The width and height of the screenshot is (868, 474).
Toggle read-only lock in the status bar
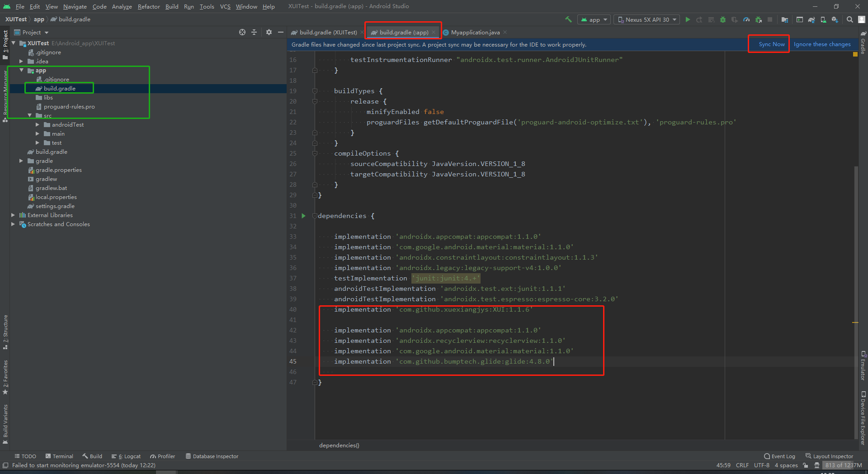point(805,465)
